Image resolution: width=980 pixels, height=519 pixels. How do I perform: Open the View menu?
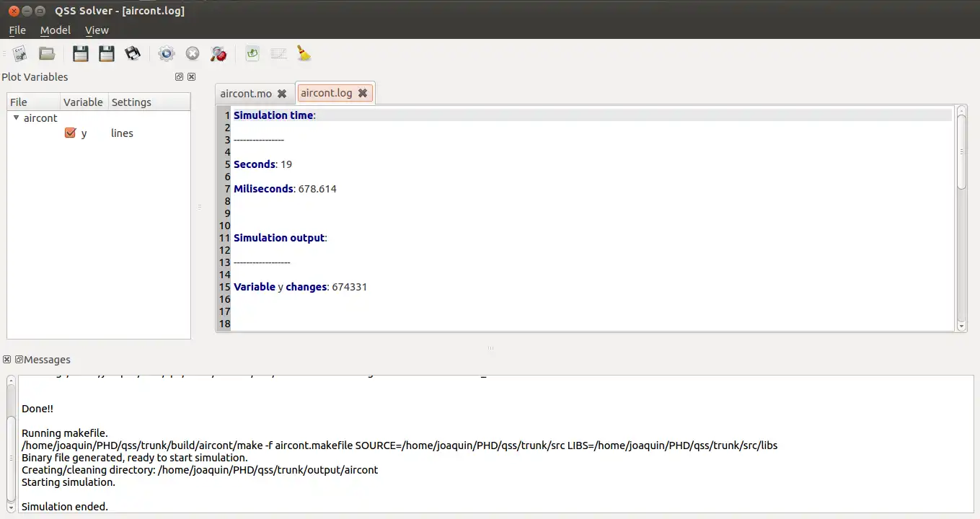(97, 30)
